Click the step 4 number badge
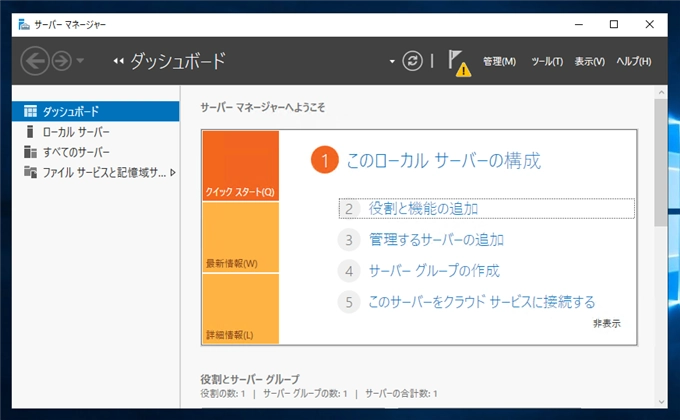 (x=349, y=271)
